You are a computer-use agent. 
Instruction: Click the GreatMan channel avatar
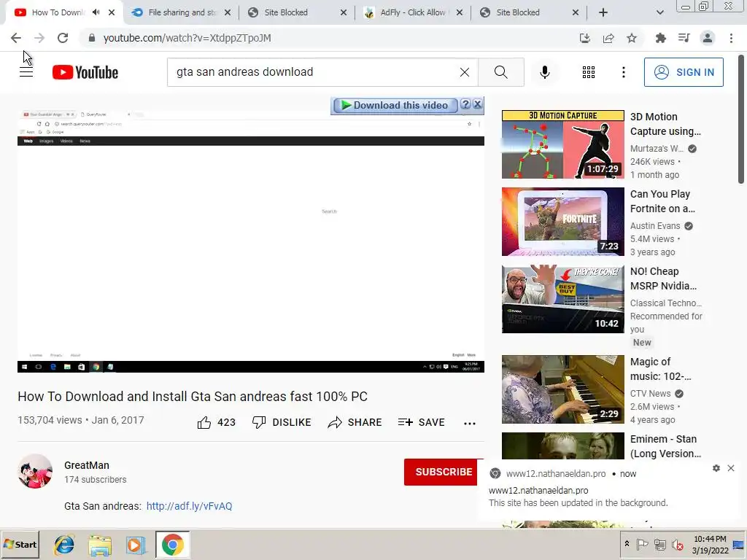click(x=35, y=472)
